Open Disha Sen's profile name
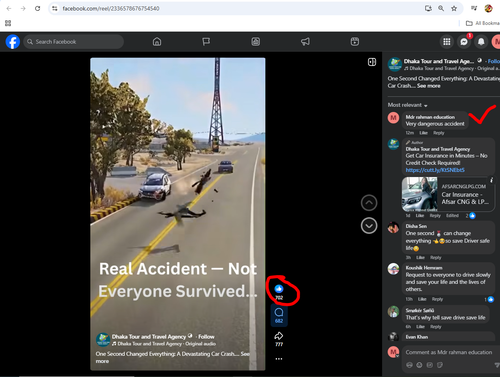 tap(416, 226)
